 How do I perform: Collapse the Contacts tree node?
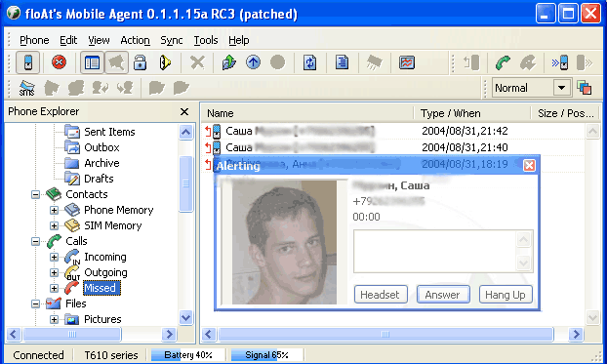coord(35,194)
